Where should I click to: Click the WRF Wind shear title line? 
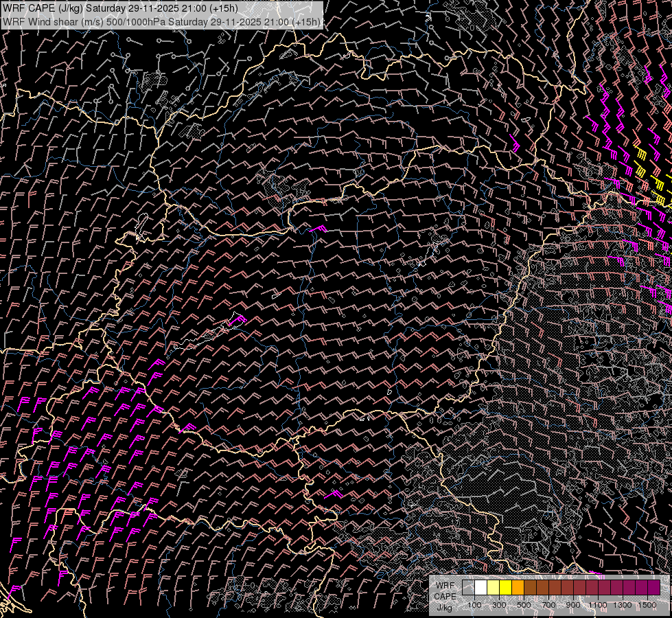(161, 22)
